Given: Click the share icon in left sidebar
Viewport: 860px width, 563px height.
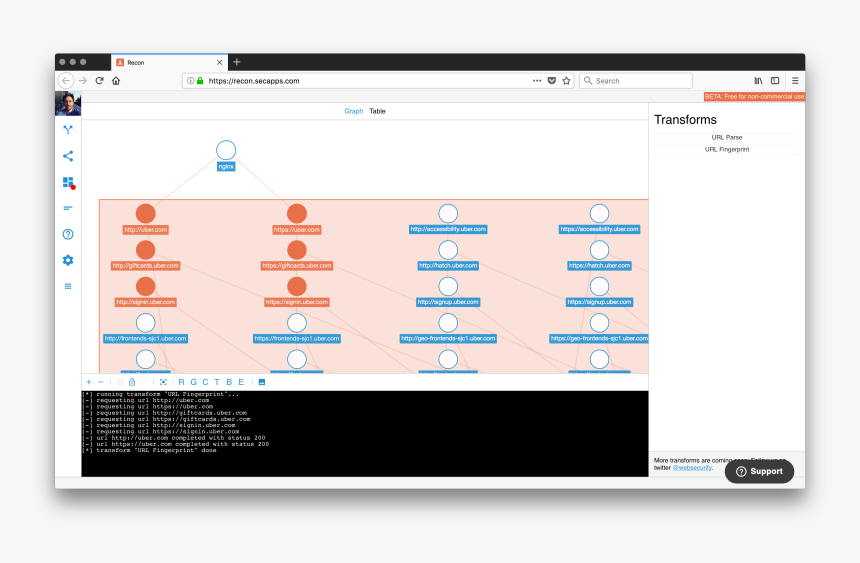Looking at the screenshot, I should click(68, 156).
